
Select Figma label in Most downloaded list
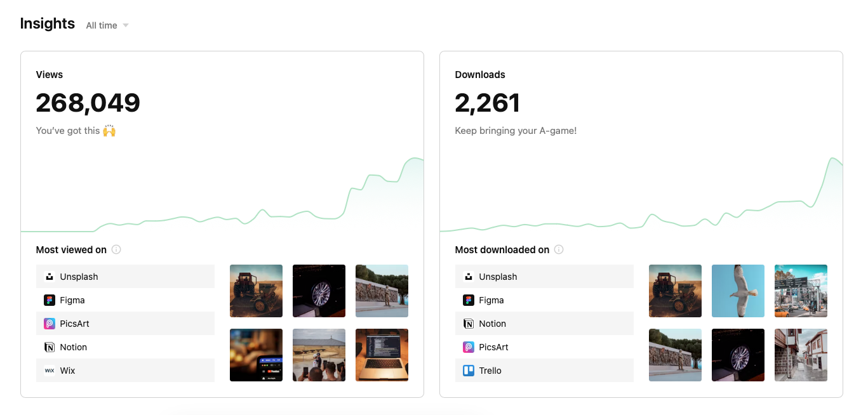pyautogui.click(x=491, y=300)
